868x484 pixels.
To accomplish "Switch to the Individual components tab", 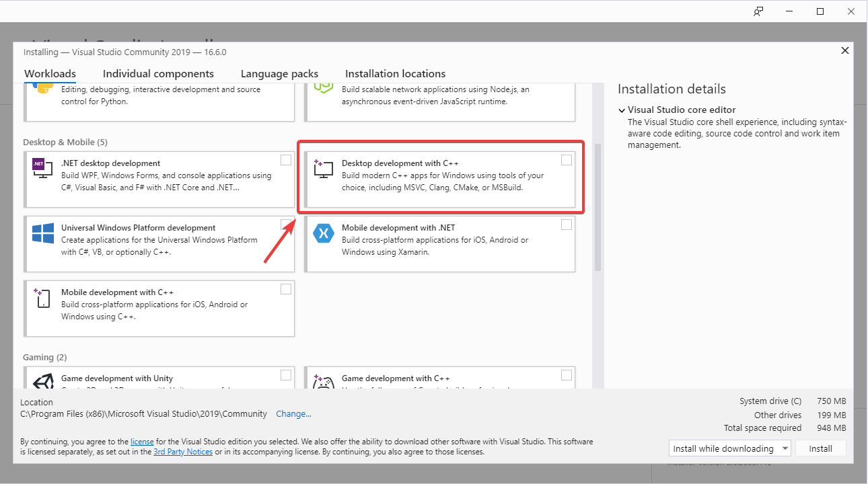I will [x=158, y=73].
